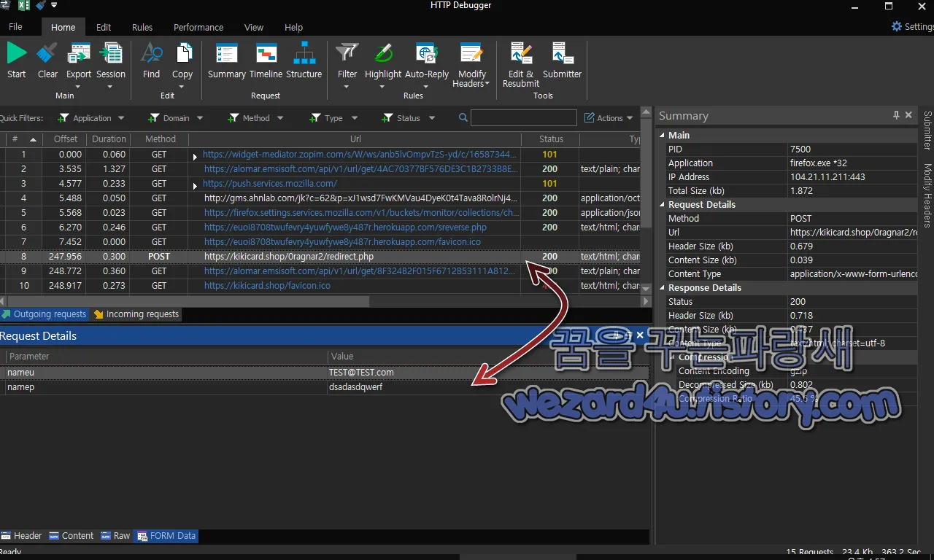The height and width of the screenshot is (560, 934).
Task: Open the Find tool
Action: pyautogui.click(x=151, y=61)
